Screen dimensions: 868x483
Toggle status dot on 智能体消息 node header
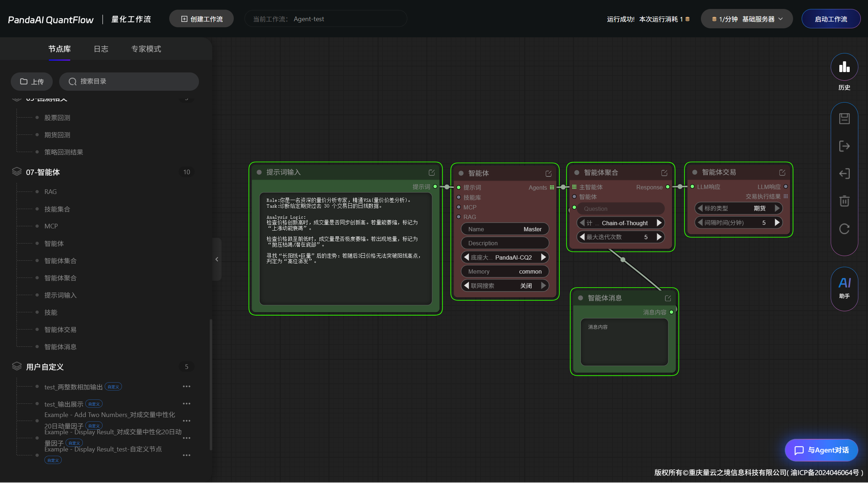[x=580, y=298]
